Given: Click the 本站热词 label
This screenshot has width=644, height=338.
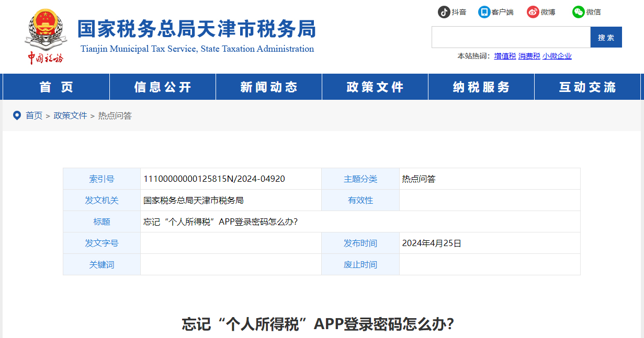Looking at the screenshot, I should click(473, 56).
